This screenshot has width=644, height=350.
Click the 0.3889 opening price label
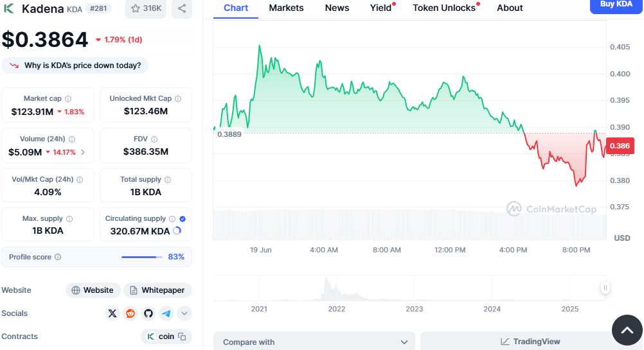(229, 134)
